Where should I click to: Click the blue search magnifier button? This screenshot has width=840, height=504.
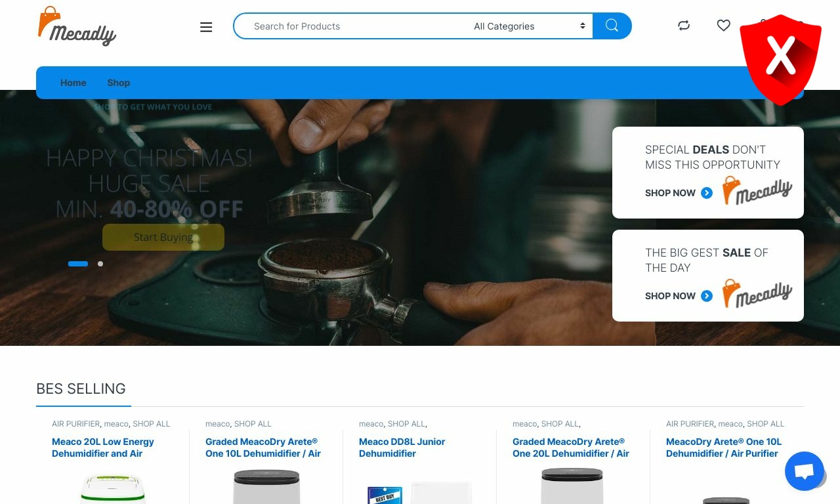[612, 26]
